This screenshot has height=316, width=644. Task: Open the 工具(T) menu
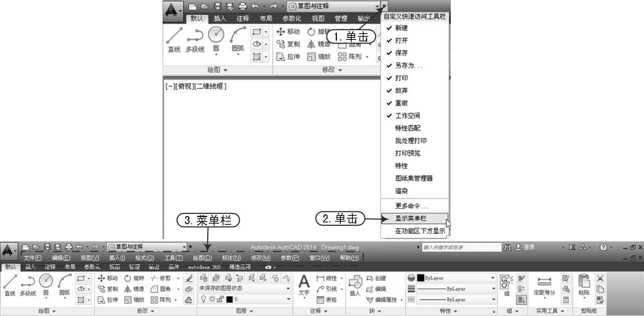[173, 258]
